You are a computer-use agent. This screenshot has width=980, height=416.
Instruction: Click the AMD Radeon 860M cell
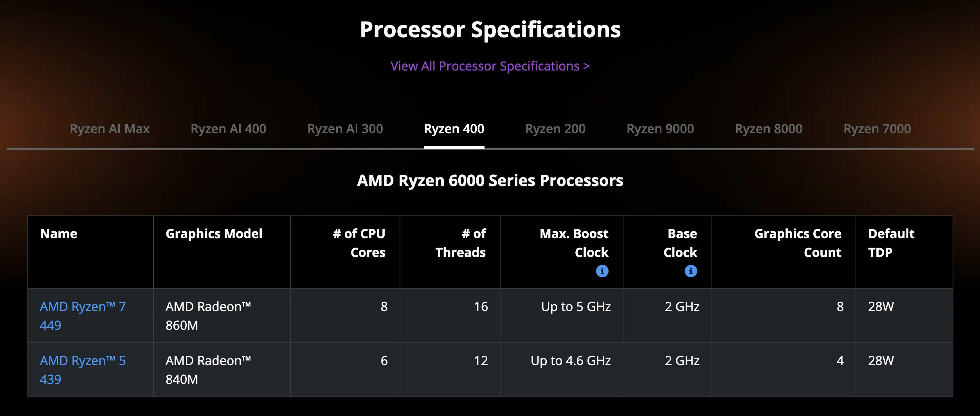pyautogui.click(x=222, y=316)
